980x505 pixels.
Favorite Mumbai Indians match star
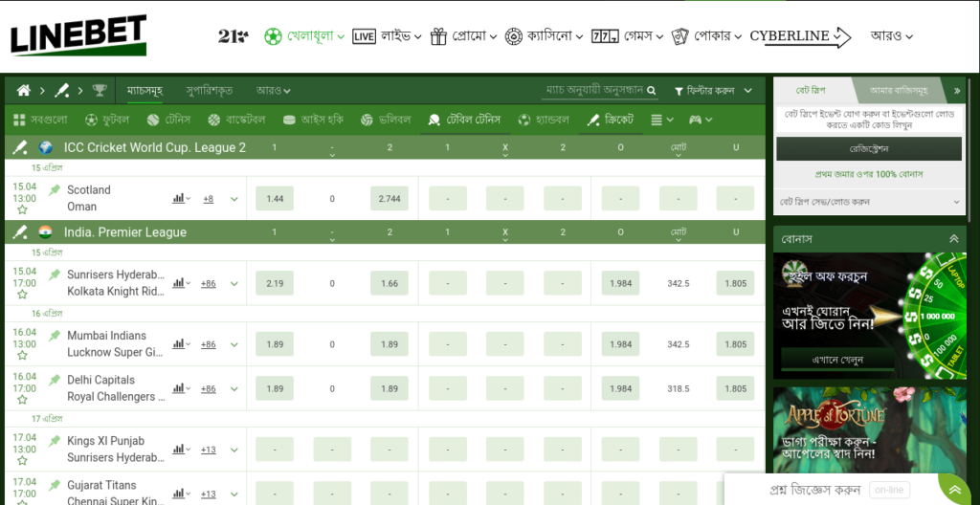point(22,356)
